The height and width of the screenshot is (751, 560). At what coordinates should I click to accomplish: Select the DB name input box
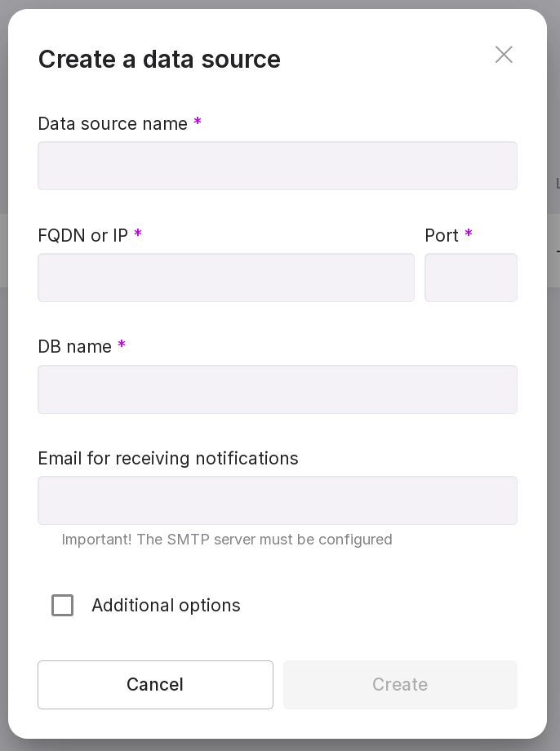(278, 389)
